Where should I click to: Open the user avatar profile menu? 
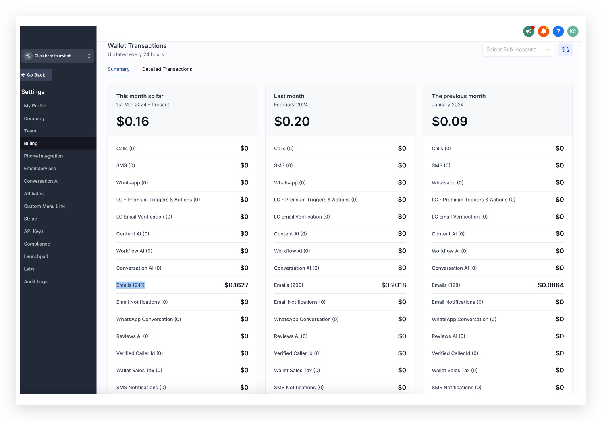click(573, 31)
